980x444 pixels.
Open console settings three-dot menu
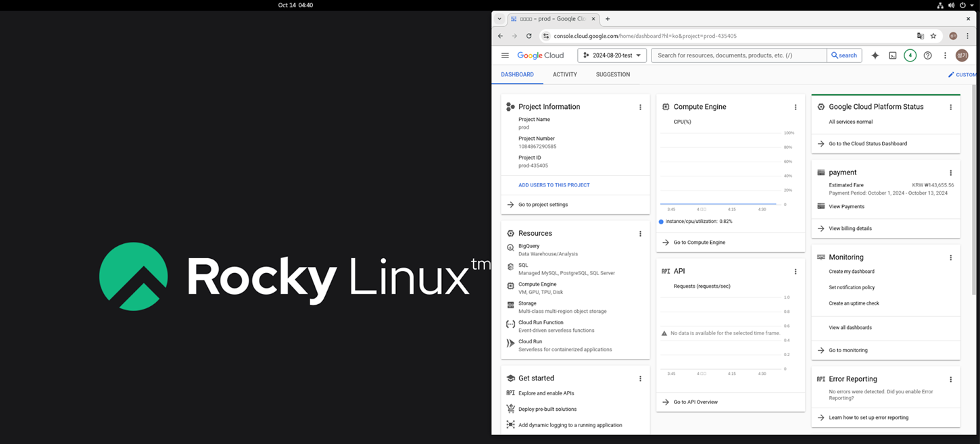point(946,55)
